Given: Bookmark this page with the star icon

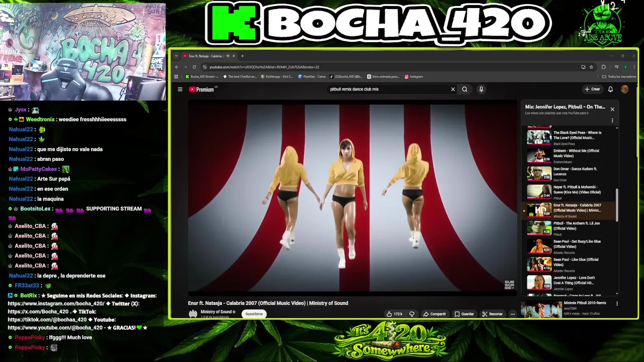Looking at the screenshot, I should (x=591, y=67).
